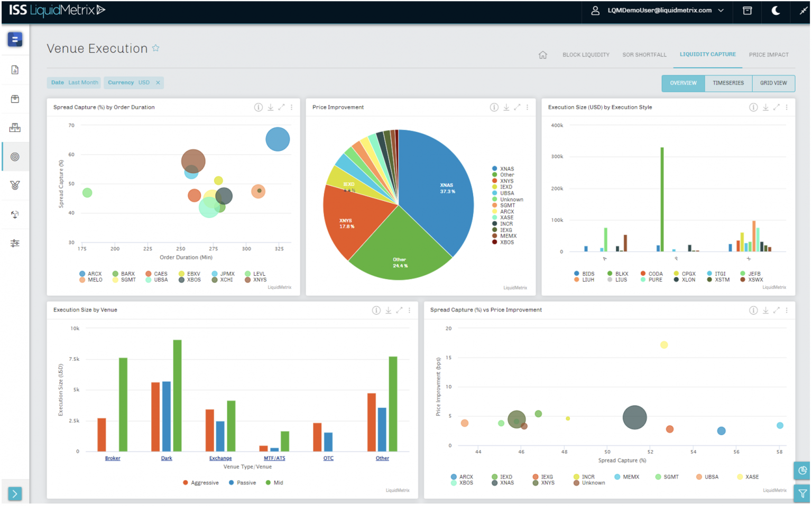
Task: Click the Dark venue type link
Action: 167,458
